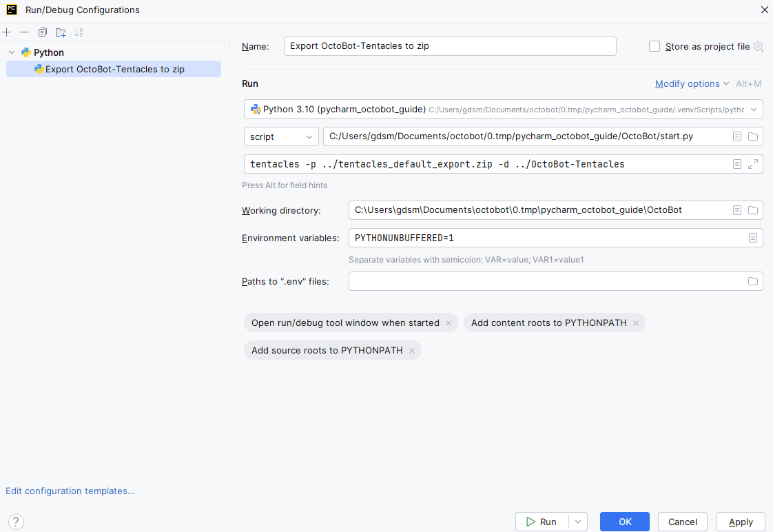
Task: Remove Open run/debug tool window option
Action: coord(449,323)
